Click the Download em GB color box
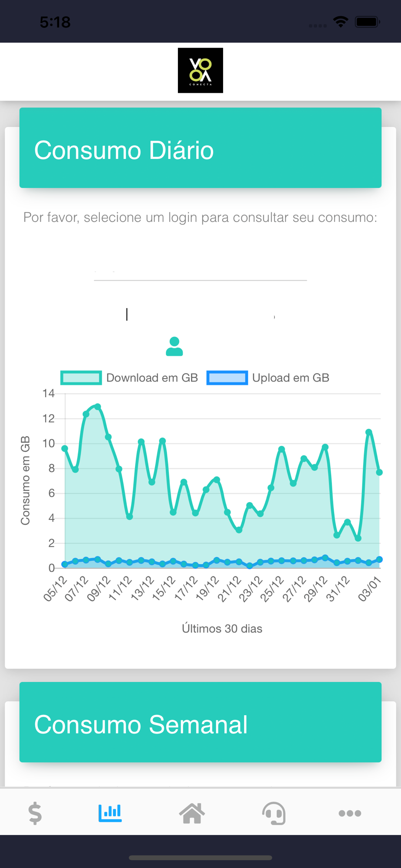This screenshot has height=868, width=401. point(81,378)
